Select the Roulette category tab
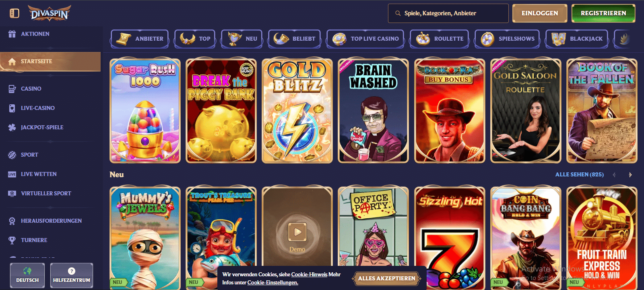644x290 pixels. tap(440, 39)
